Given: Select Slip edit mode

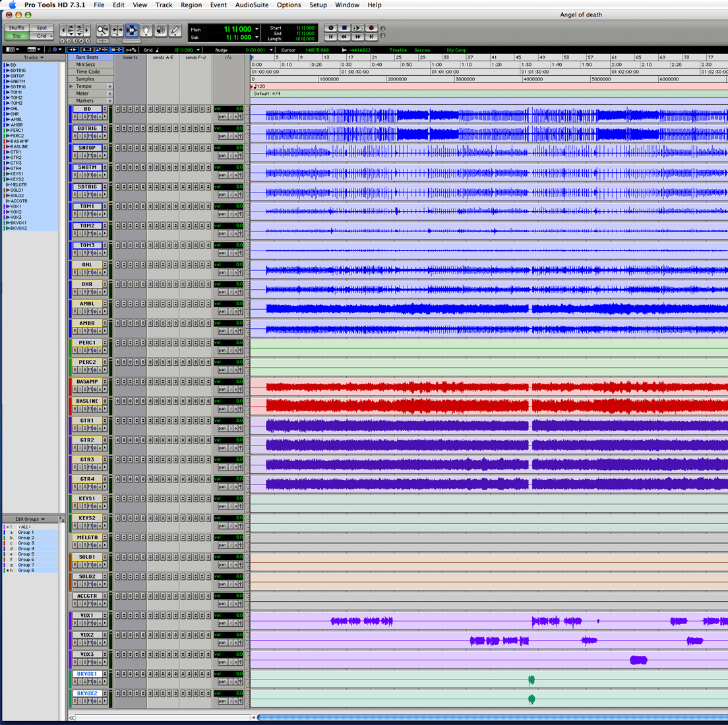Looking at the screenshot, I should click(16, 36).
